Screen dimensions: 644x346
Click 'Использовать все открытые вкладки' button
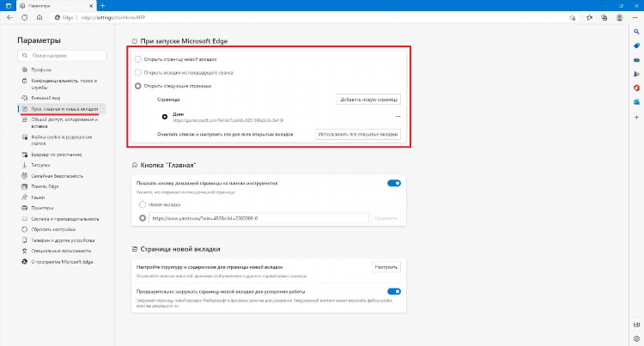tap(358, 134)
